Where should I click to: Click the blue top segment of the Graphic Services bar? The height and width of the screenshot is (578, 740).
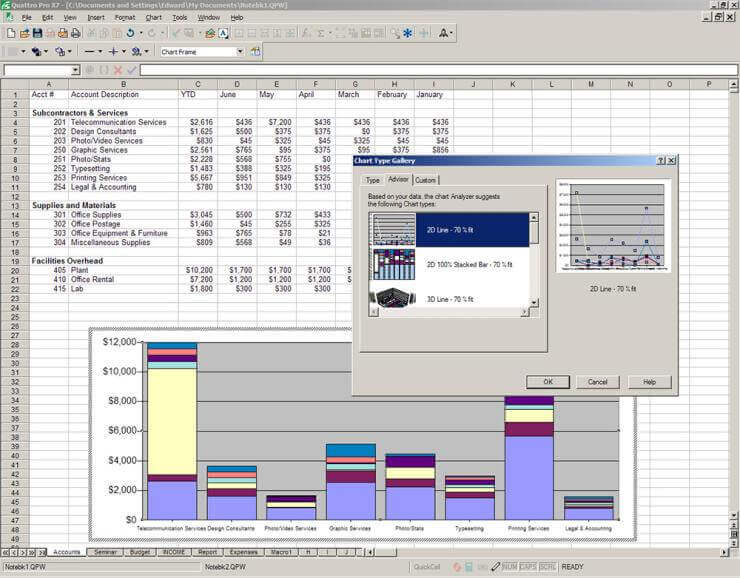point(351,450)
